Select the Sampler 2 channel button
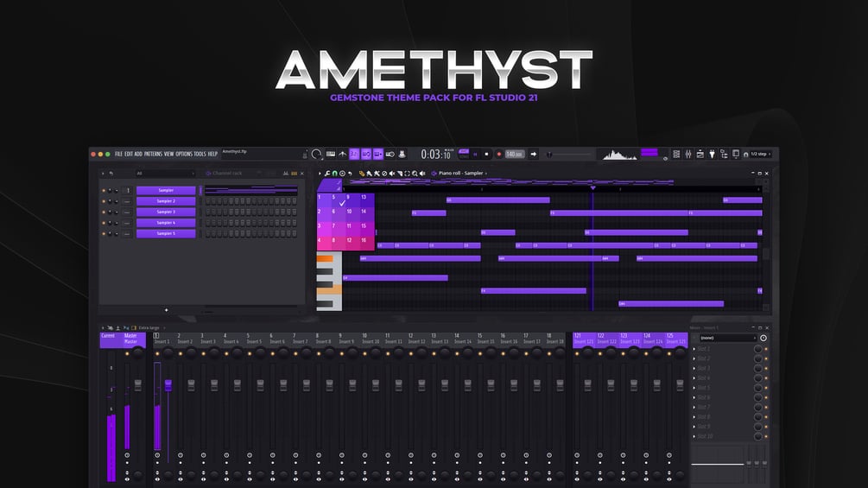868x488 pixels. coord(166,201)
